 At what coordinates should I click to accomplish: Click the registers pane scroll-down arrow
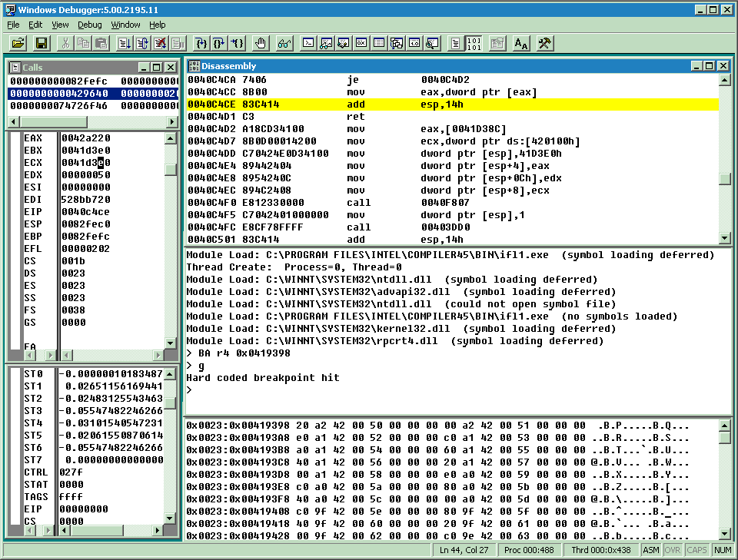coord(171,343)
